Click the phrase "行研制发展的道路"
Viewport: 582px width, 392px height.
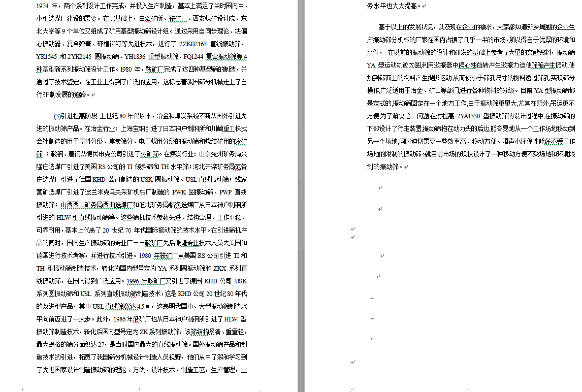coord(61,94)
